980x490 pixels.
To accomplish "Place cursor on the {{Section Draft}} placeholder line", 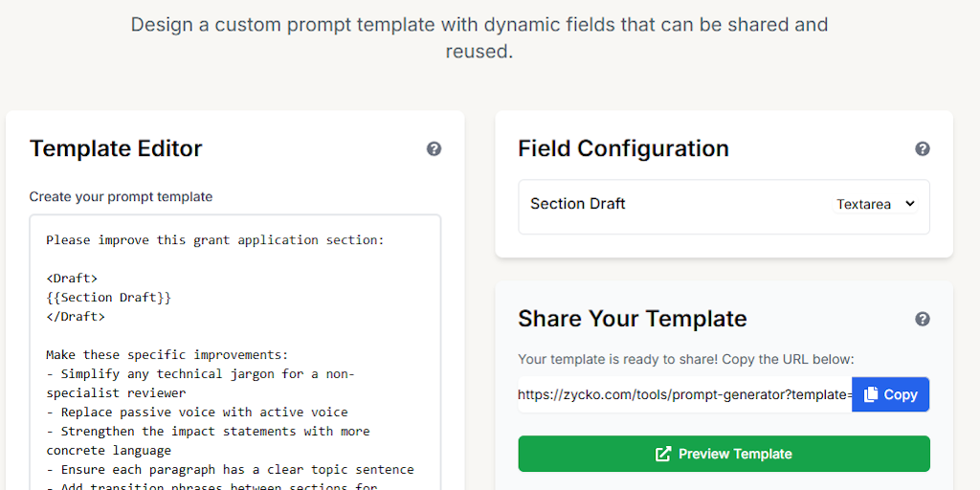I will click(108, 298).
